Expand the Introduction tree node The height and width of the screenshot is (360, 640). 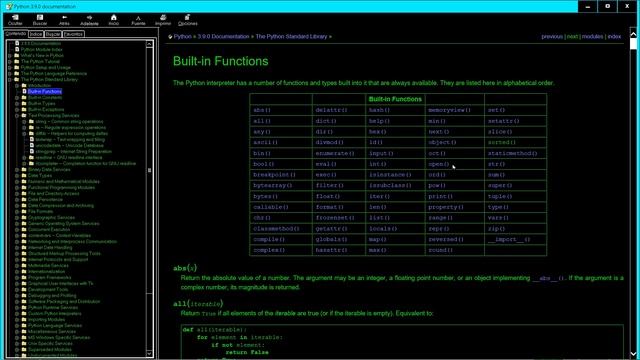click(x=17, y=86)
